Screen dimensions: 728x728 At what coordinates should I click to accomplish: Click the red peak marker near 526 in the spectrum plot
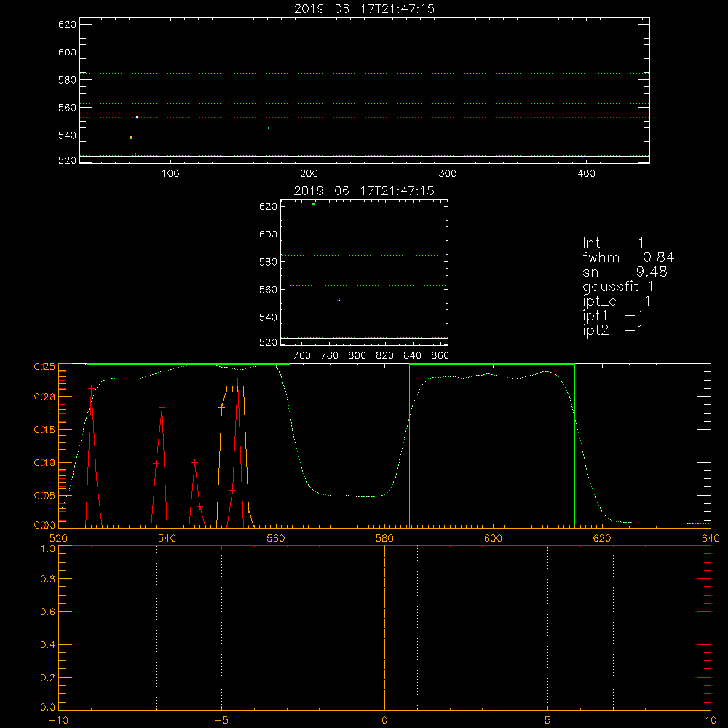92,388
